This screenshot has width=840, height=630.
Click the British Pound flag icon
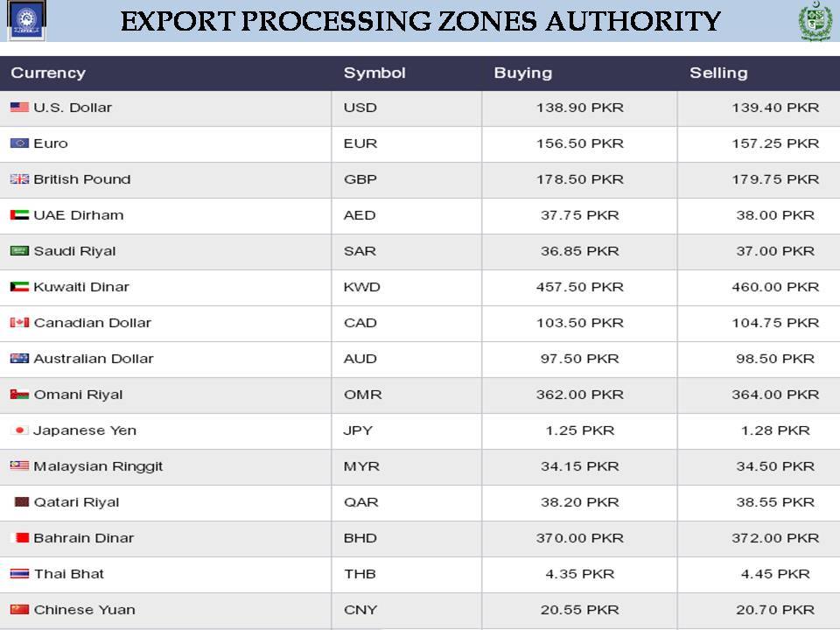(20, 178)
